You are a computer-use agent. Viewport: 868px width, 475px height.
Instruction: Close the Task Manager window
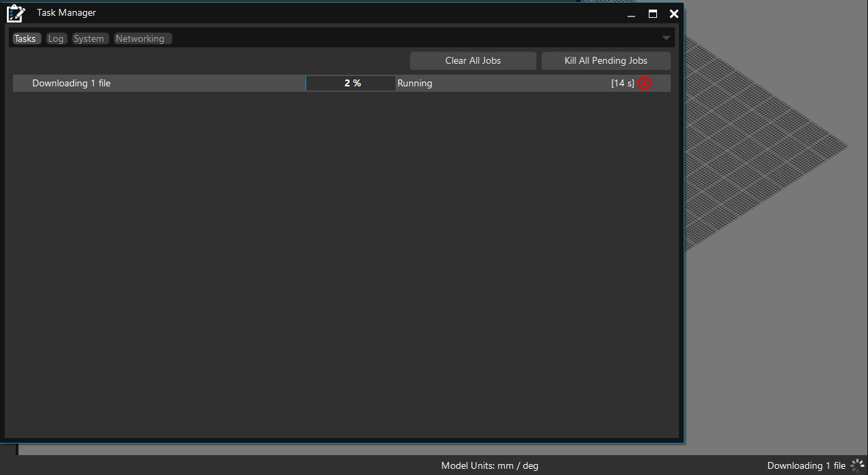(674, 14)
